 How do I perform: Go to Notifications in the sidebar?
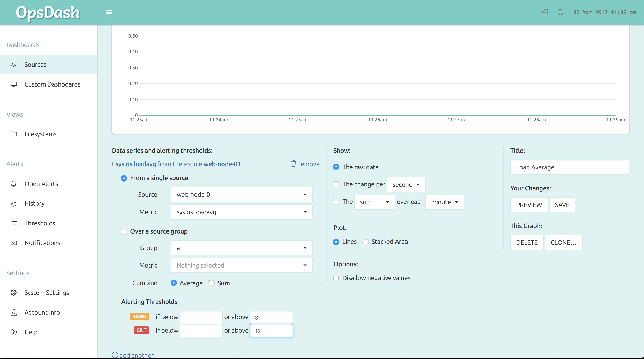42,243
